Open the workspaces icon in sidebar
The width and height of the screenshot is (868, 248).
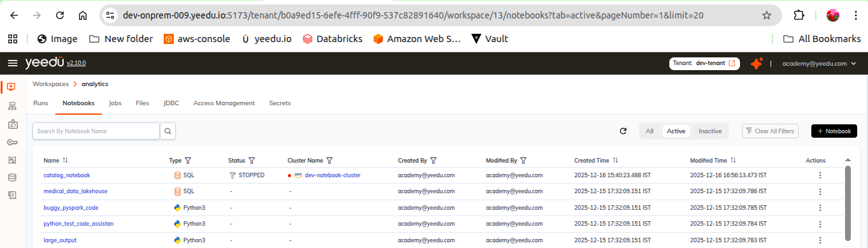(x=11, y=87)
